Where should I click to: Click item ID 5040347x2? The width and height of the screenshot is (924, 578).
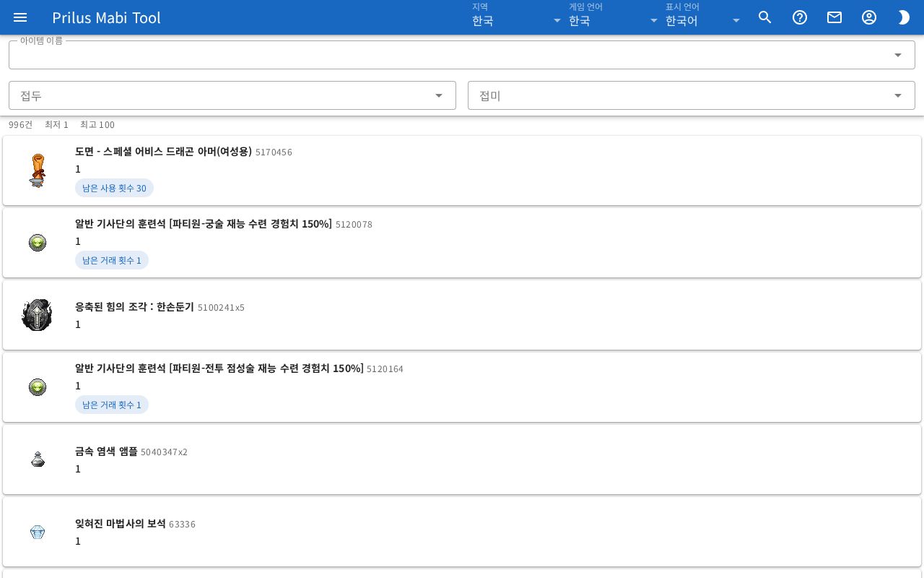coord(164,452)
